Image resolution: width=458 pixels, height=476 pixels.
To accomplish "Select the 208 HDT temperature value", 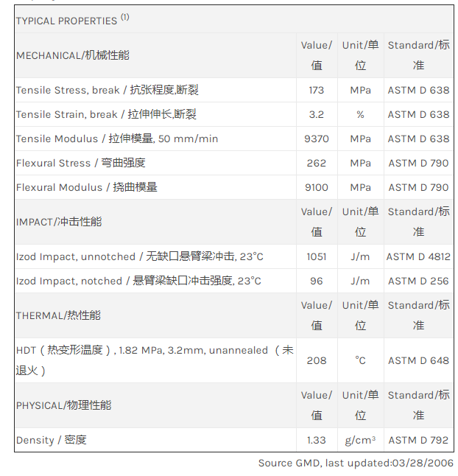I will click(317, 360).
